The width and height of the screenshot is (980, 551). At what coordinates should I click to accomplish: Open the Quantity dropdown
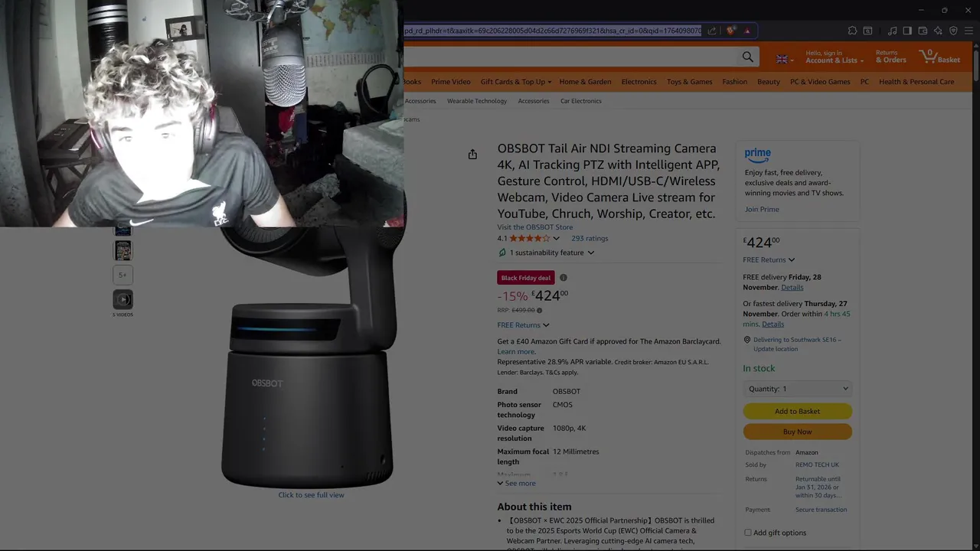click(797, 389)
